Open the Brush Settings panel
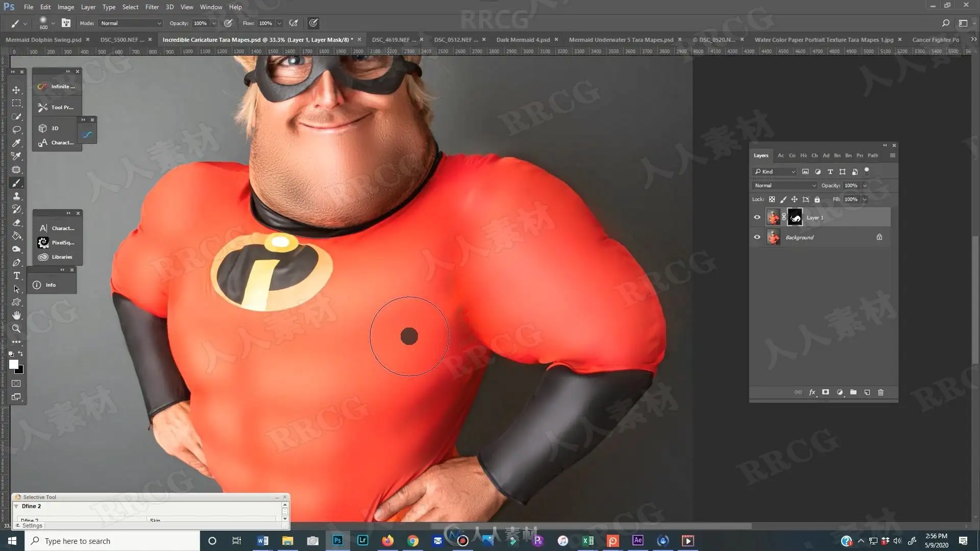Image resolution: width=980 pixels, height=551 pixels. coord(66,23)
